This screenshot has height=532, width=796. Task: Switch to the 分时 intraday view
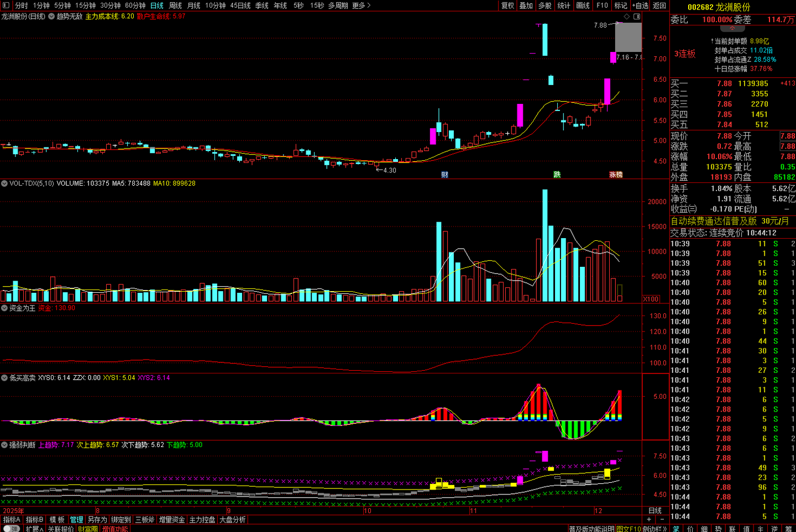22,6
